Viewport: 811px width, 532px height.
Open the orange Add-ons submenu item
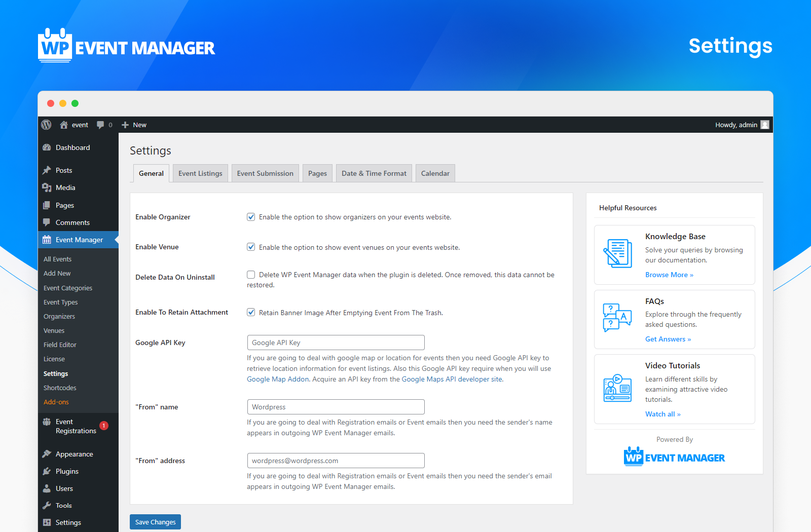click(x=56, y=402)
